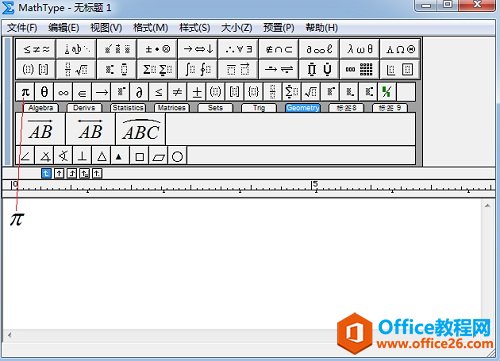Open the operator symbols palette (±•⊗)
The image size is (500, 361).
[x=158, y=49]
